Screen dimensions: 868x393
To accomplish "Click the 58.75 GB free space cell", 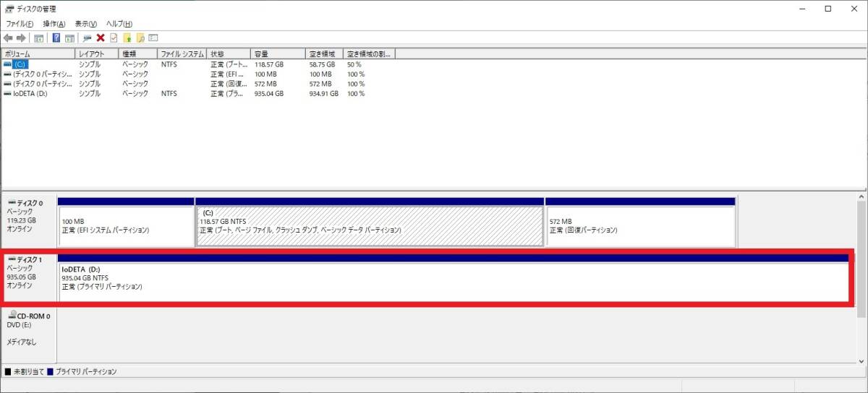I will tap(323, 64).
